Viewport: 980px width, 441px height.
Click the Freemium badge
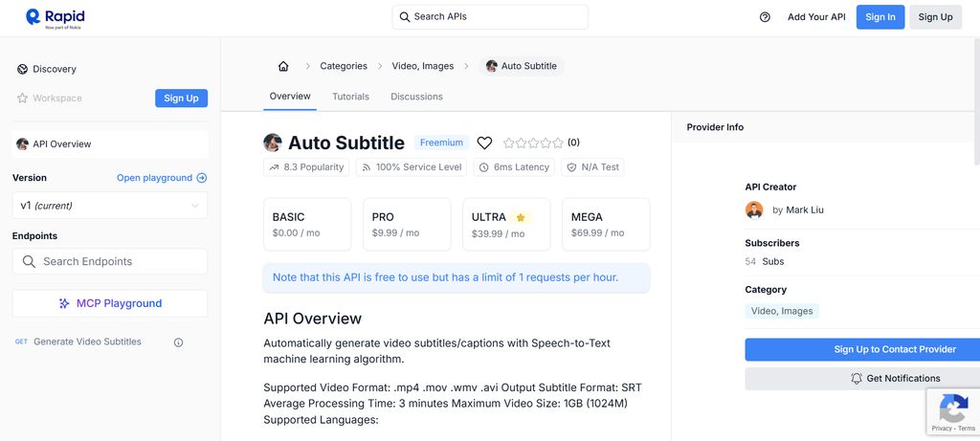441,143
